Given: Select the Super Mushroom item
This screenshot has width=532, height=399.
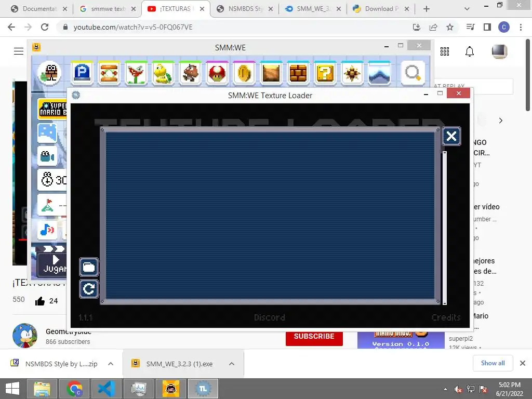Looking at the screenshot, I should pos(217,73).
